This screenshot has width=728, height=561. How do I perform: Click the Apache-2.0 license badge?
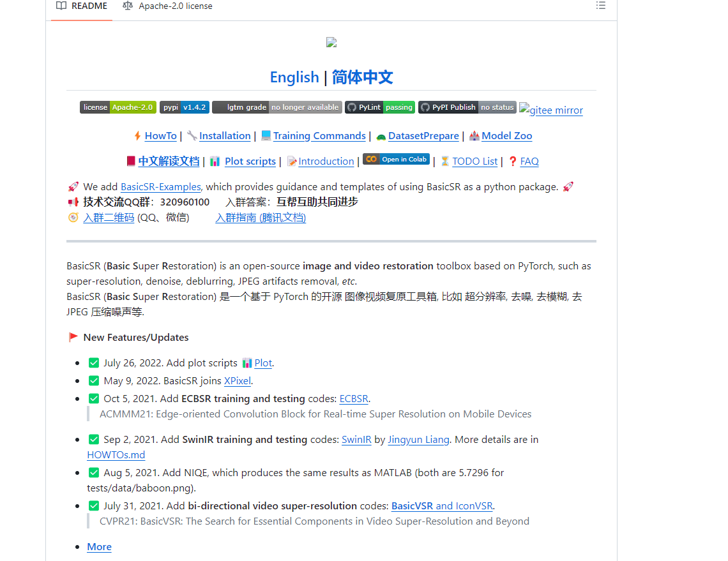pos(118,107)
